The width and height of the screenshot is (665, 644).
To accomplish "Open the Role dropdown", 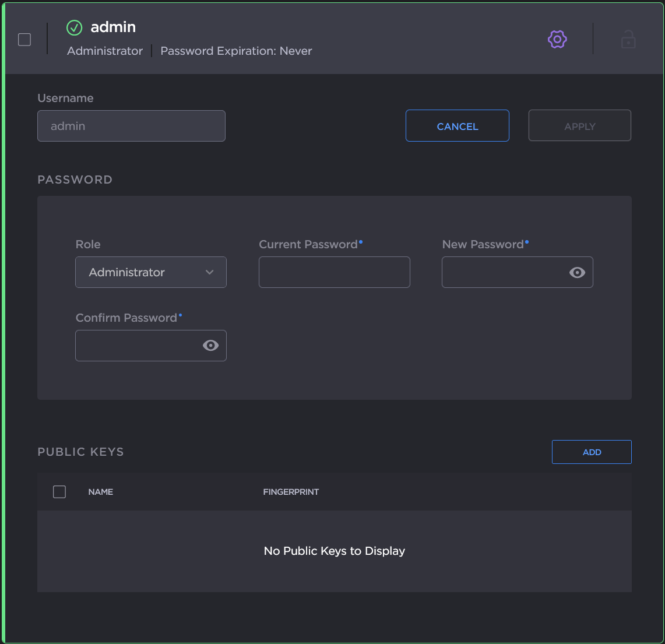I will point(150,272).
